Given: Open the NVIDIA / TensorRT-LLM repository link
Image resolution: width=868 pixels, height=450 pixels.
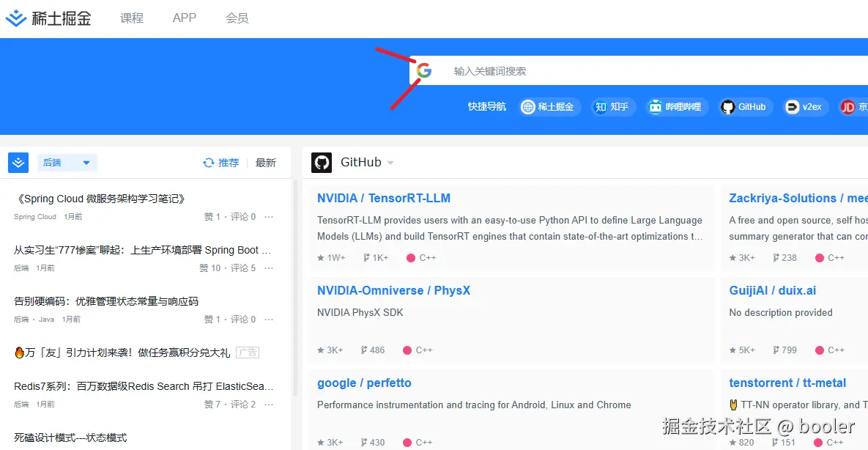Looking at the screenshot, I should coord(383,199).
